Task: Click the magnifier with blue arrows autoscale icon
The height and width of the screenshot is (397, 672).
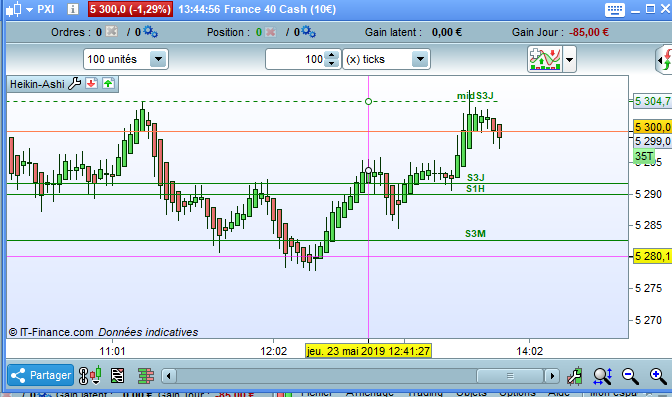Action: 603,376
